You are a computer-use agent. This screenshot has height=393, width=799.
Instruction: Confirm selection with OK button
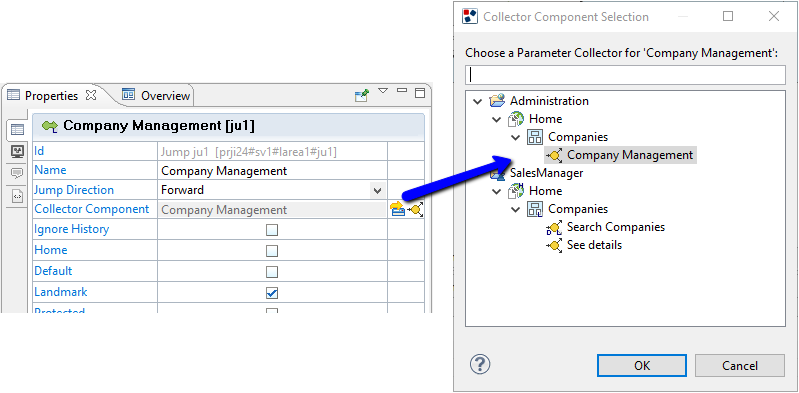click(642, 365)
